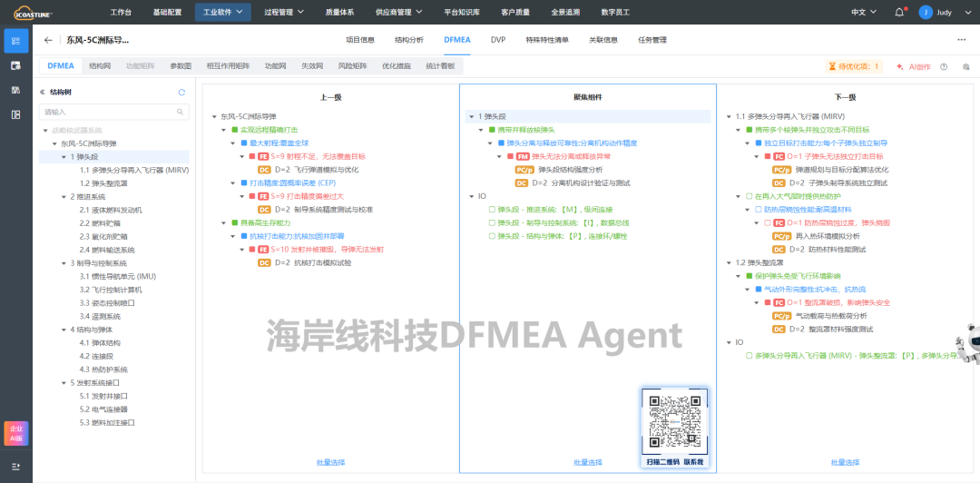980x483 pixels.
Task: Select 5.2 电气连接器 tree item
Action: pyautogui.click(x=103, y=409)
